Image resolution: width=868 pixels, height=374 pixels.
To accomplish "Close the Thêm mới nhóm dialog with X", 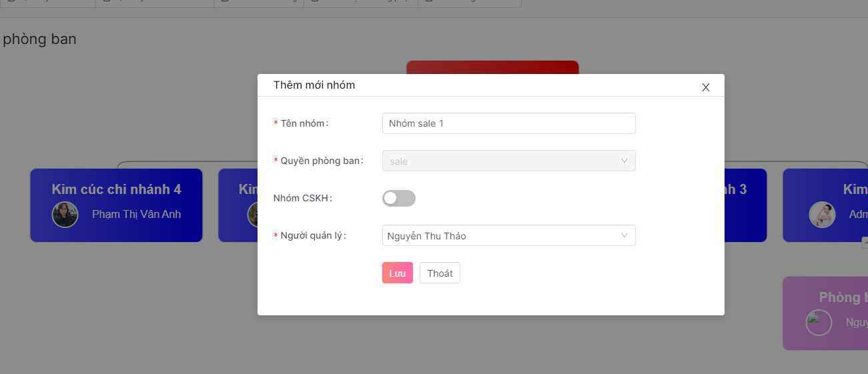I will tap(705, 87).
